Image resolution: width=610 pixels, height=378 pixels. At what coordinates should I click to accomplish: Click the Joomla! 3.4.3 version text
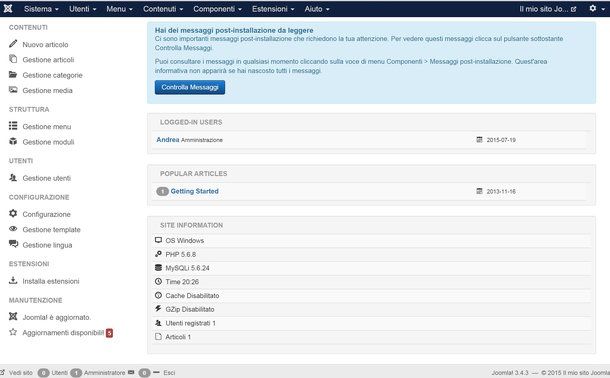click(x=510, y=373)
